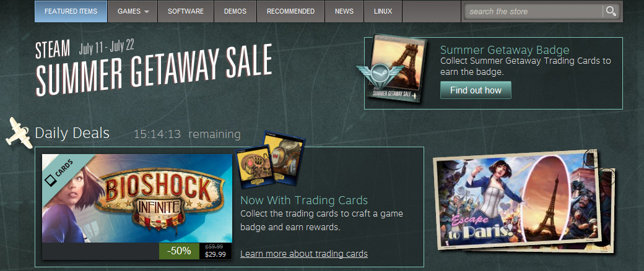This screenshot has height=271, width=644.
Task: Open the Featured Items tab
Action: point(71,12)
